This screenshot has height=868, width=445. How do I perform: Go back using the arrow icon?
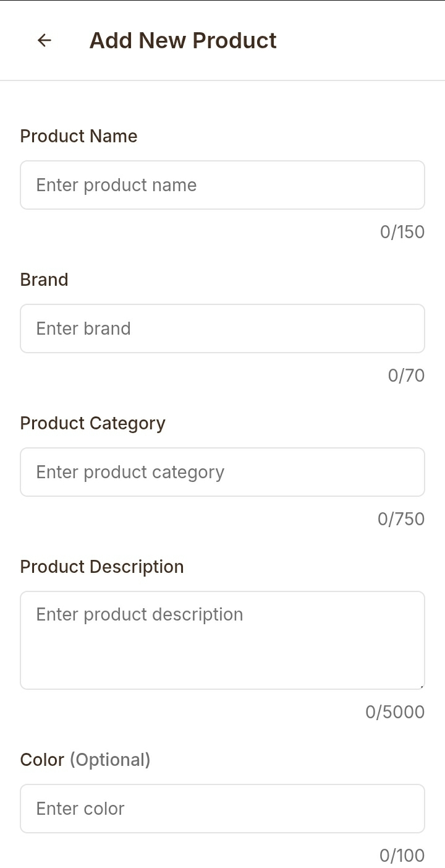click(44, 40)
